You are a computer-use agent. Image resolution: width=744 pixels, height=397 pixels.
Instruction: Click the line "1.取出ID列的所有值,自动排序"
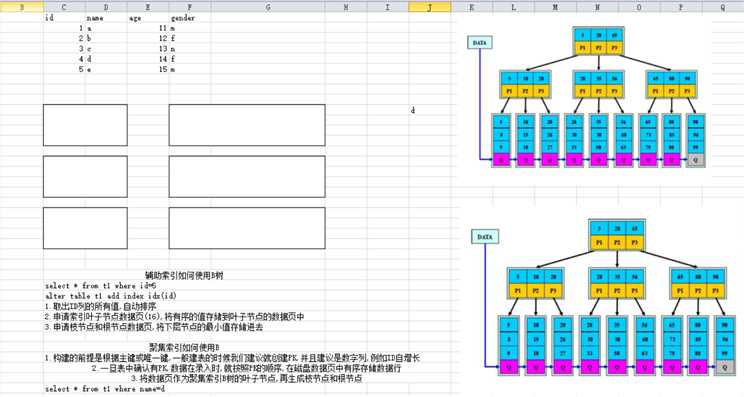click(x=101, y=306)
